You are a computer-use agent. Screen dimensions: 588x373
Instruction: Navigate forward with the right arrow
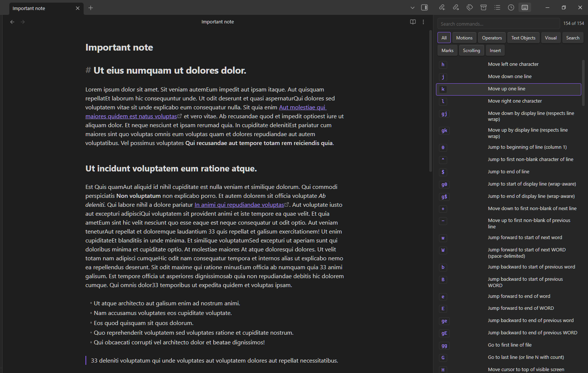pyautogui.click(x=23, y=22)
